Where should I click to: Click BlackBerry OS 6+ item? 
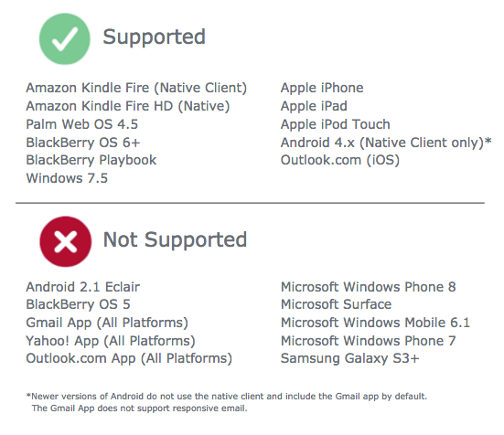point(83,143)
